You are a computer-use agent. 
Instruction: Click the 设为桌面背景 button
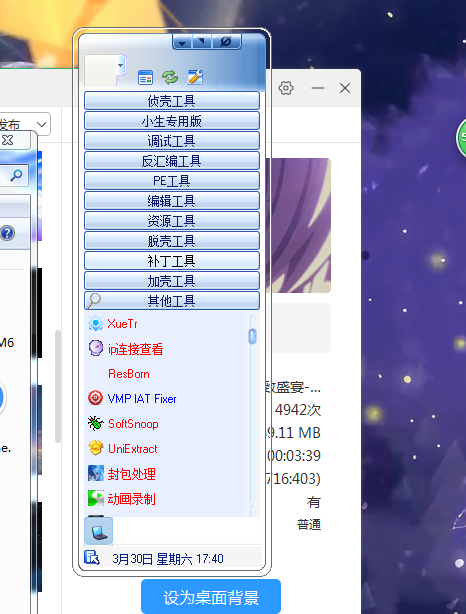(x=211, y=597)
